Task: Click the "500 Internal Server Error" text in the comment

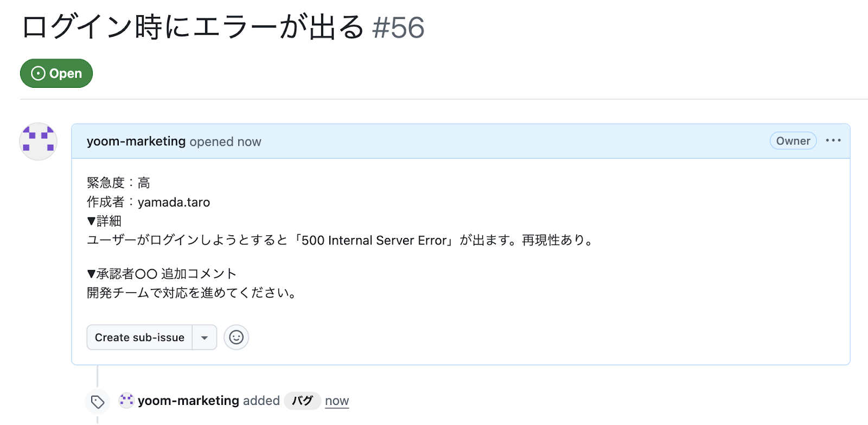Action: click(x=374, y=240)
